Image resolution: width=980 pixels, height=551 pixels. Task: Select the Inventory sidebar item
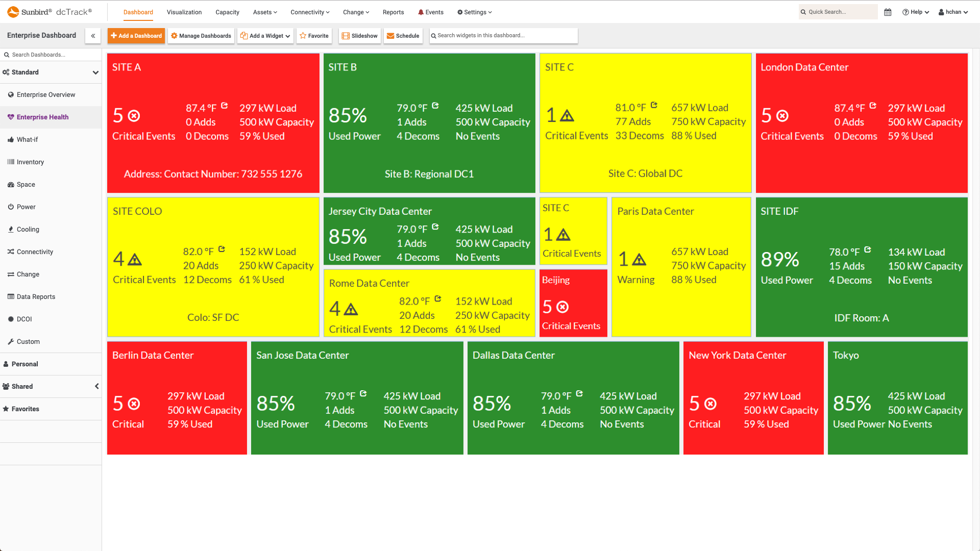click(x=29, y=162)
